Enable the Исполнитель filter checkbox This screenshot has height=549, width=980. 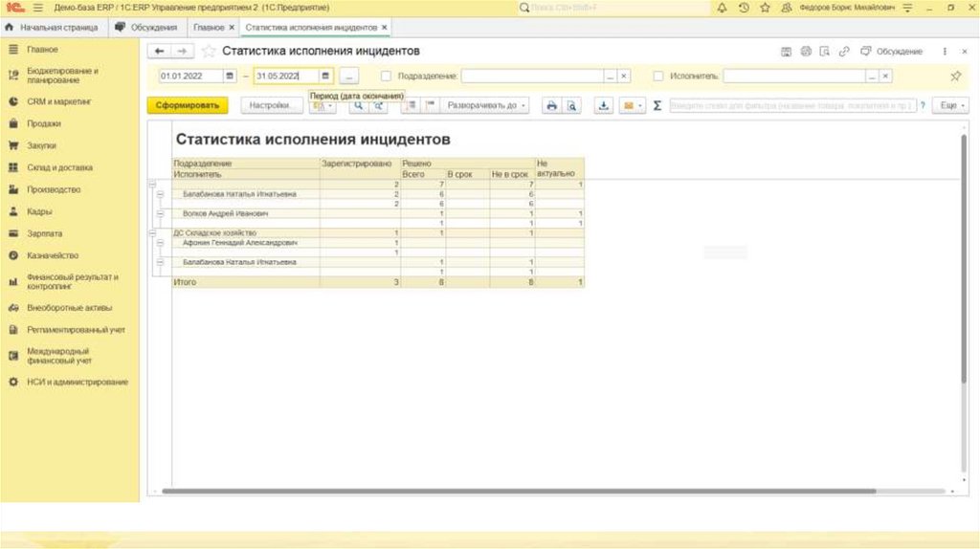[658, 76]
